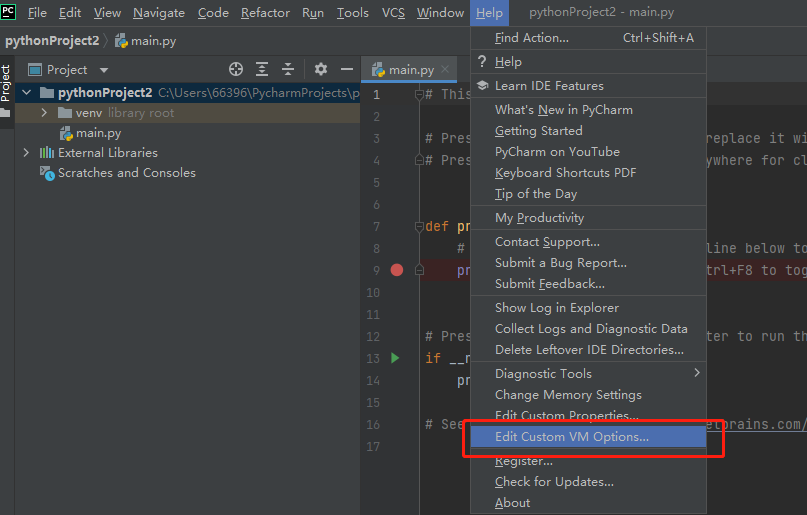Select Submit a Bug Report

[x=588, y=263]
